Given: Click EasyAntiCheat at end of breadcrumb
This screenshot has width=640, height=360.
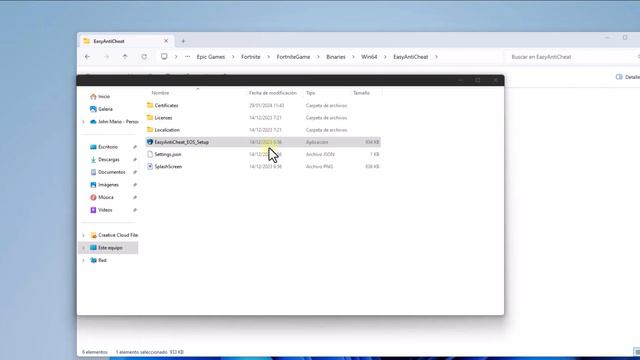Looking at the screenshot, I should pos(411,57).
